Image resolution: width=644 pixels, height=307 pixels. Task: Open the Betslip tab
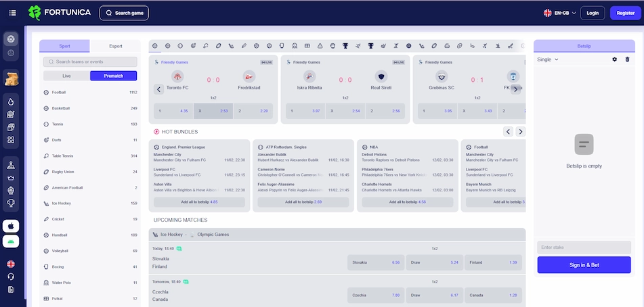coord(584,46)
